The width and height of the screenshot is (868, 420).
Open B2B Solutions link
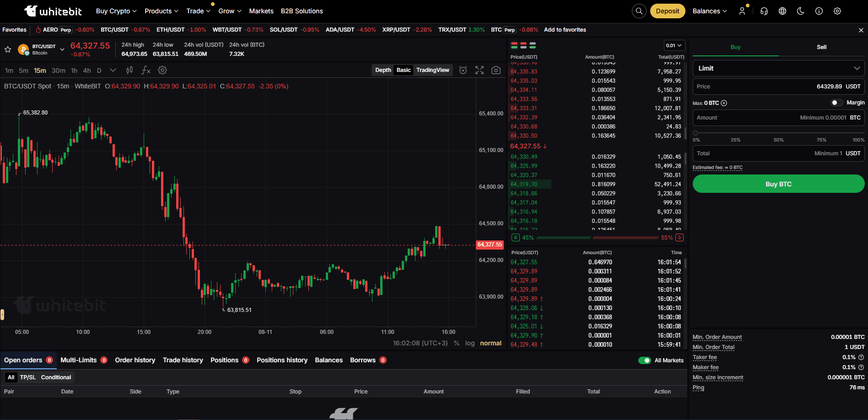tap(302, 11)
